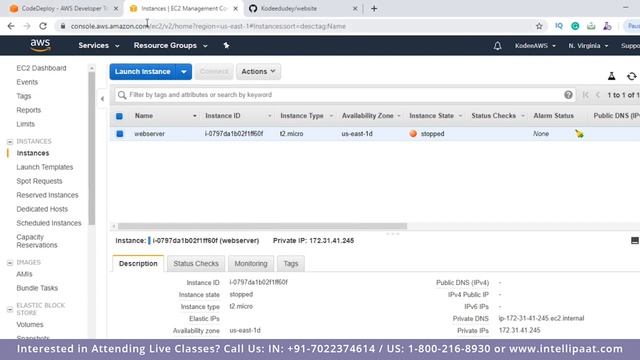640x360 pixels.
Task: Toggle select-all instances checkbox
Action: pyautogui.click(x=119, y=116)
